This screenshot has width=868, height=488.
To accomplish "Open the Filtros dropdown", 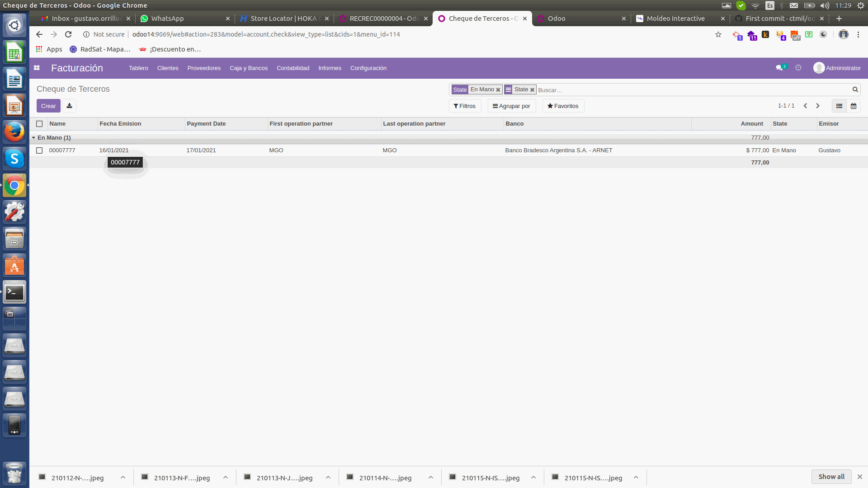I will 465,106.
